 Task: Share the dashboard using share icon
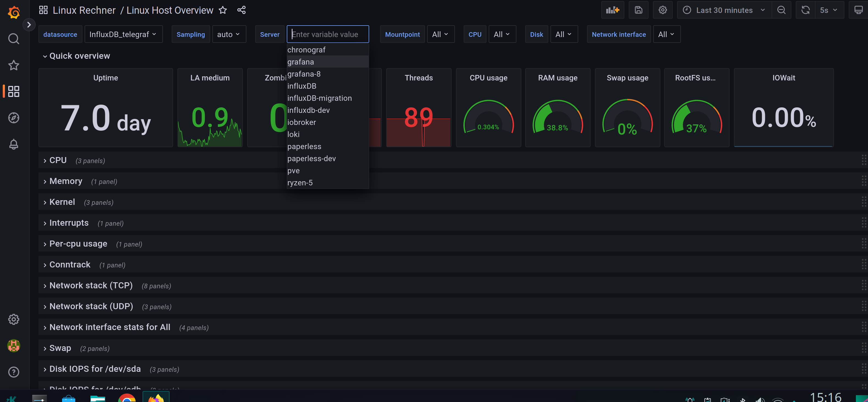[x=241, y=10]
